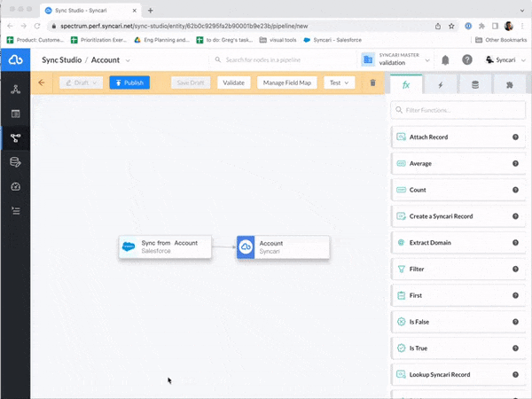Show help for Average function
The image size is (532, 399).
[x=515, y=163]
